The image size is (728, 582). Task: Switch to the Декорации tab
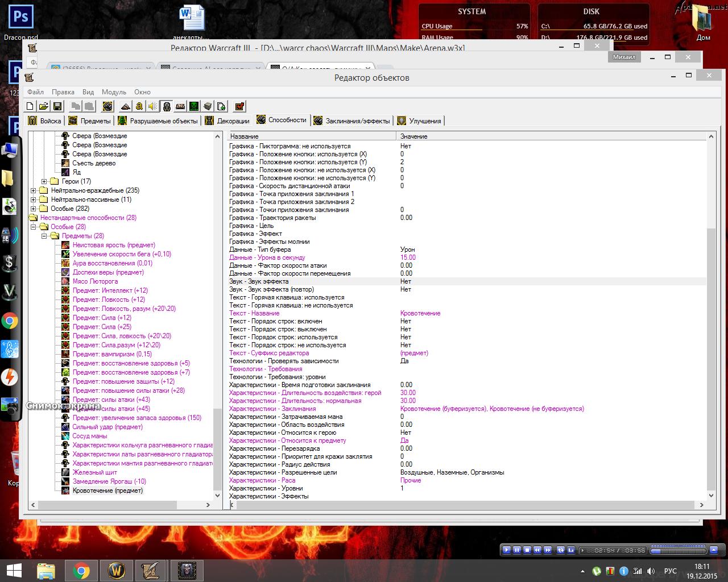[x=227, y=120]
